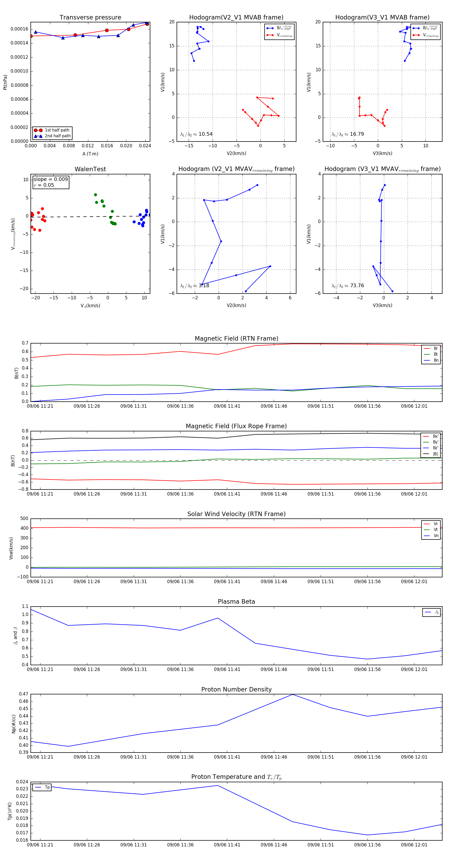
Task: Click the λ1/λ3 ≈ 73.76 annotation
Action: (348, 286)
